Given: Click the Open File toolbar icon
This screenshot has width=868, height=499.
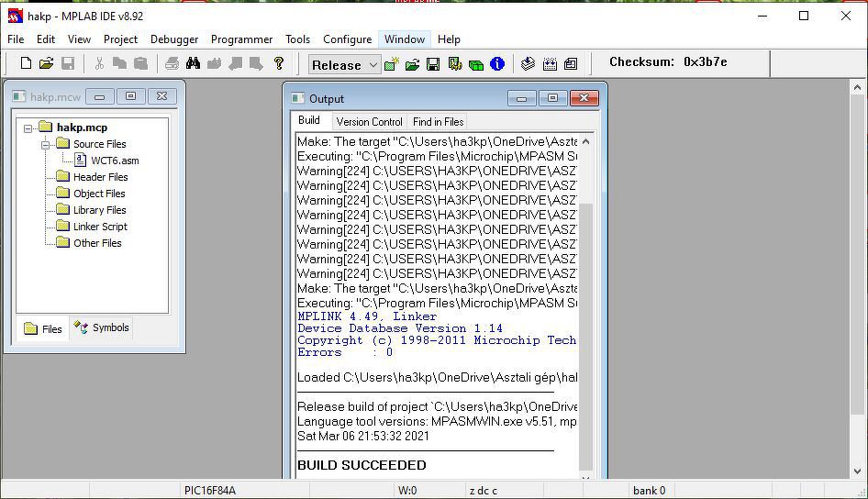Looking at the screenshot, I should 47,63.
